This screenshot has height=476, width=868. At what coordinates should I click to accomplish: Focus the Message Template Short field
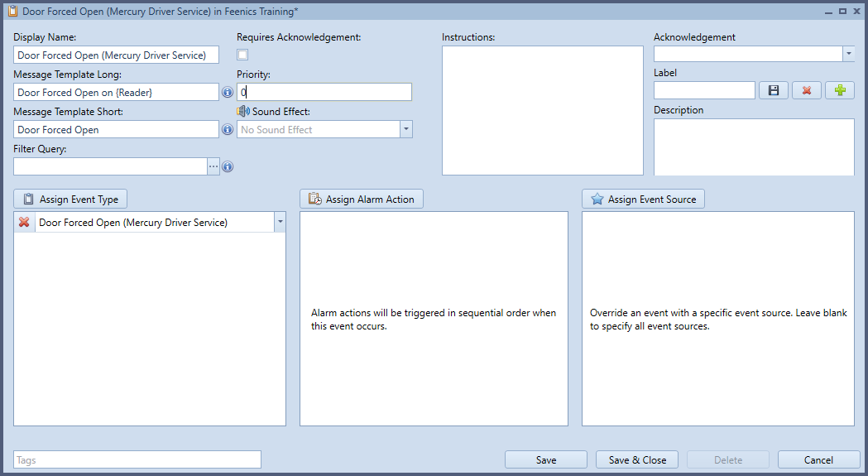click(x=116, y=129)
